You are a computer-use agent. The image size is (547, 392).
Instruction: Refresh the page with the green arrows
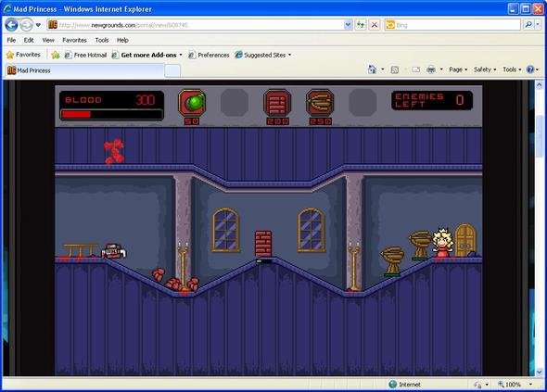click(x=361, y=25)
